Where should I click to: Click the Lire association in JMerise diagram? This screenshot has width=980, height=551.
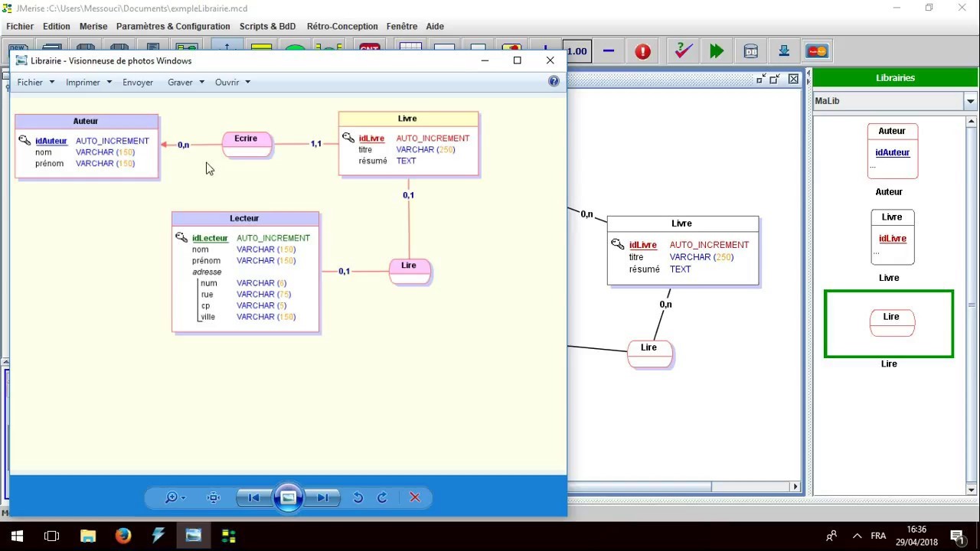click(x=649, y=354)
